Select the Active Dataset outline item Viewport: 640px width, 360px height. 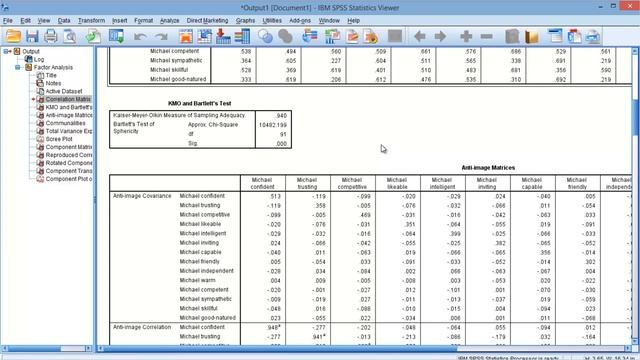64,91
